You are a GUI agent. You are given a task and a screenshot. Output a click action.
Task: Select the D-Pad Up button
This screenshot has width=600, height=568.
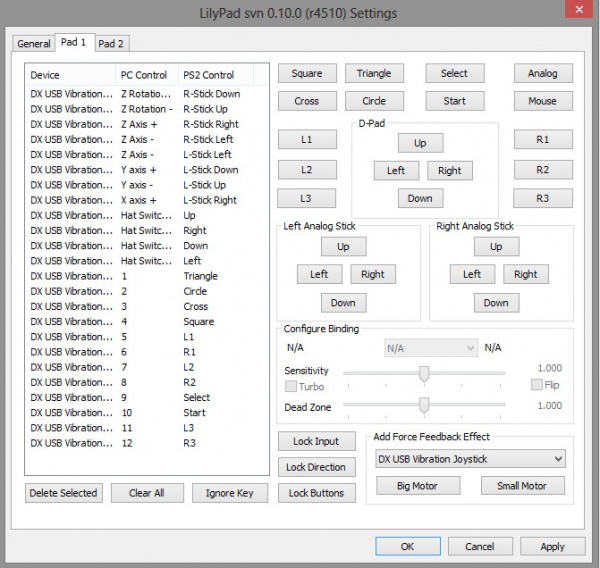(x=420, y=143)
